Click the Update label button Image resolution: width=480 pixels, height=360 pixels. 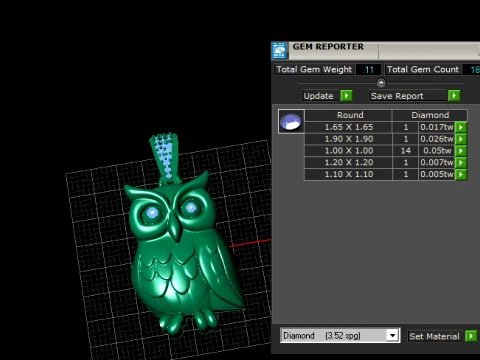coord(321,96)
